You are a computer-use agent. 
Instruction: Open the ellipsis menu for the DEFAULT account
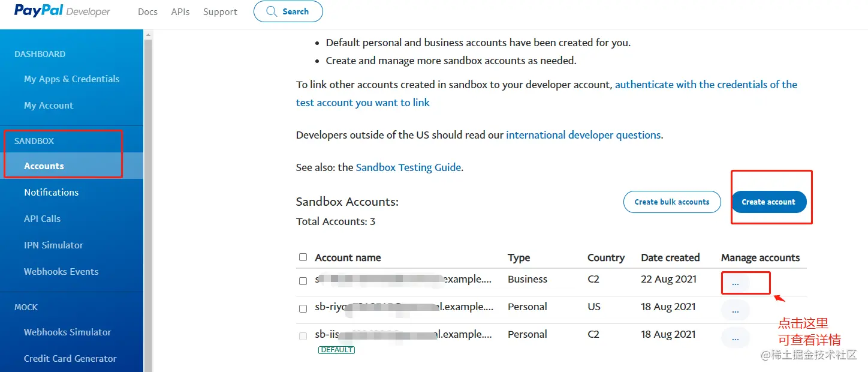736,338
